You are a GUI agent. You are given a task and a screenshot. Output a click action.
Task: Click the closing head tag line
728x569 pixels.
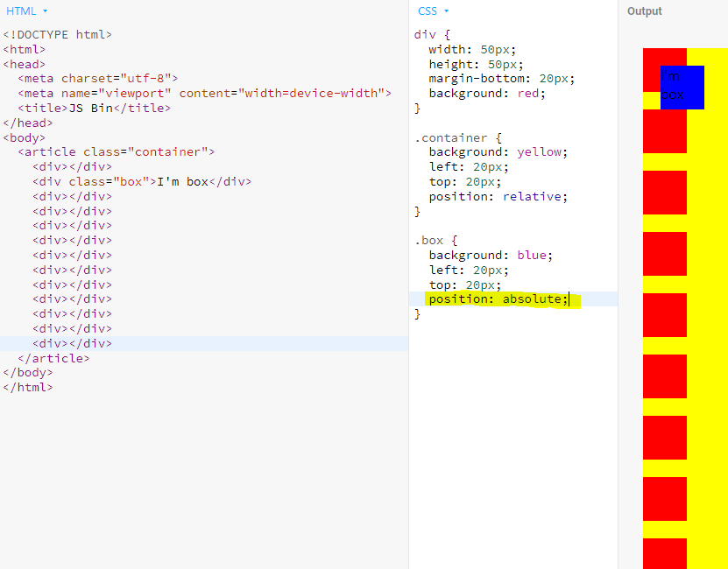pos(28,123)
